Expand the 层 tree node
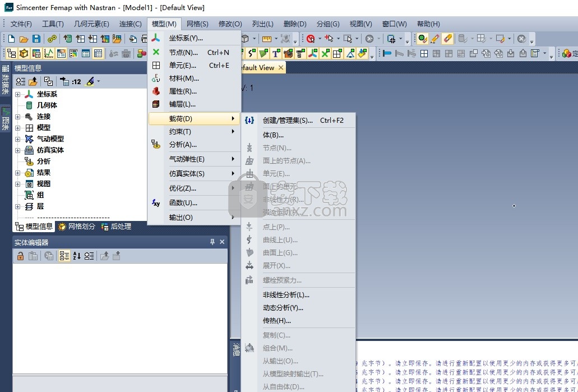 click(17, 206)
